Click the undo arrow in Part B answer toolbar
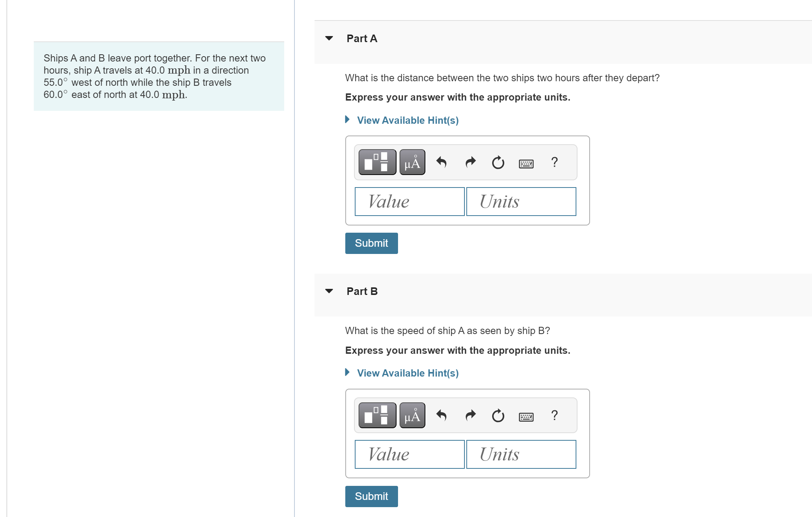This screenshot has height=517, width=812. pyautogui.click(x=442, y=415)
